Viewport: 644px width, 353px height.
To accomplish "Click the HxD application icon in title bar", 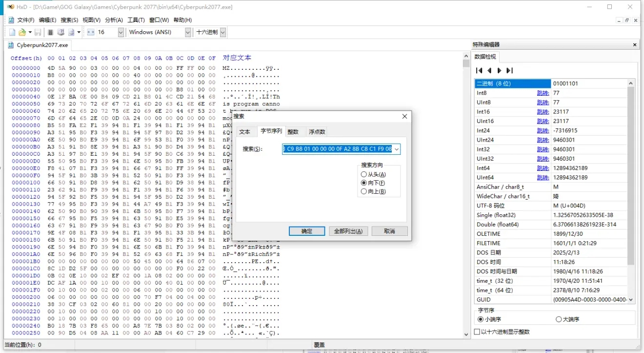I will coord(10,7).
